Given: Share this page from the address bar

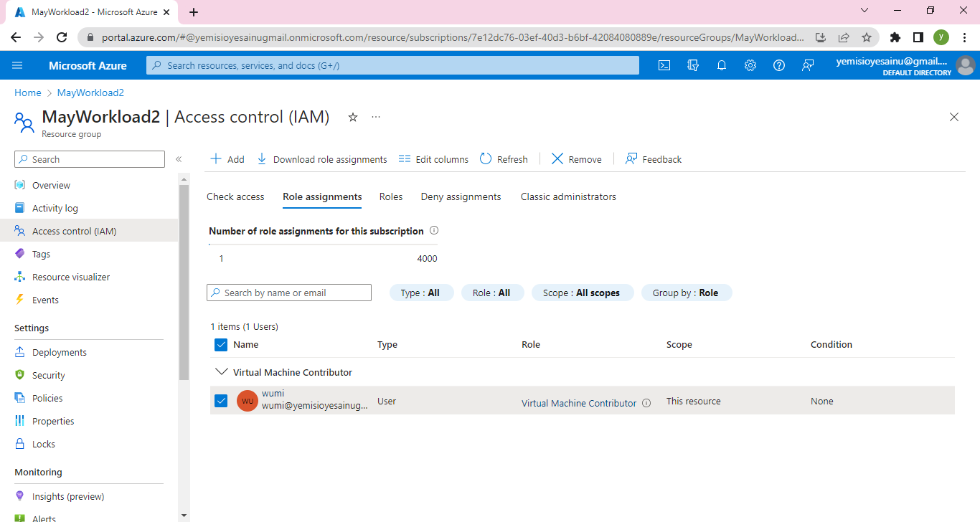Looking at the screenshot, I should pyautogui.click(x=844, y=37).
